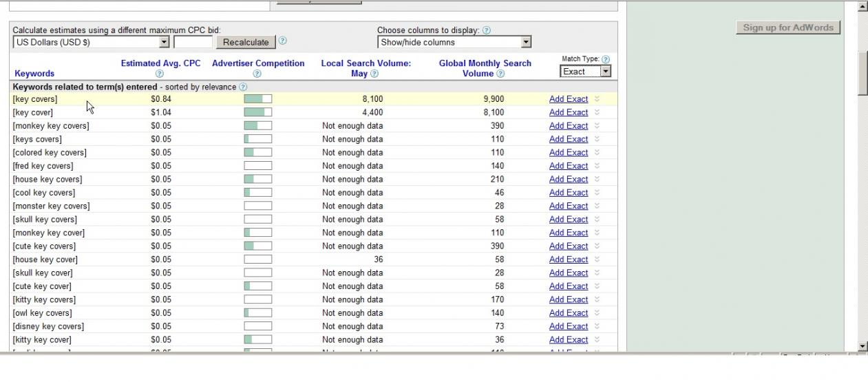This screenshot has width=868, height=382.
Task: Click Add Exact for monkey key covers
Action: (x=568, y=126)
